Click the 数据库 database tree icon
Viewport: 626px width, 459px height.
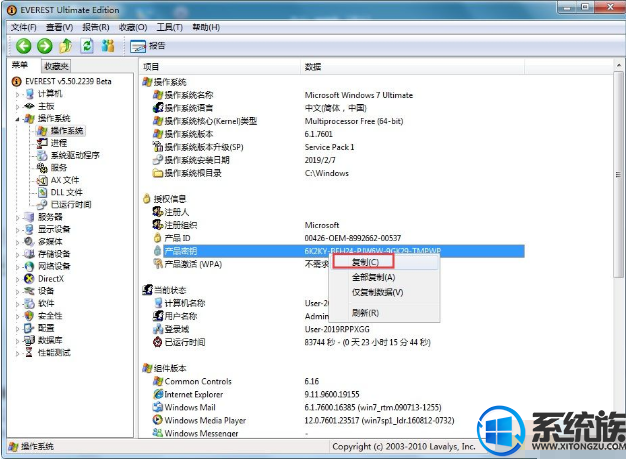tap(29, 340)
